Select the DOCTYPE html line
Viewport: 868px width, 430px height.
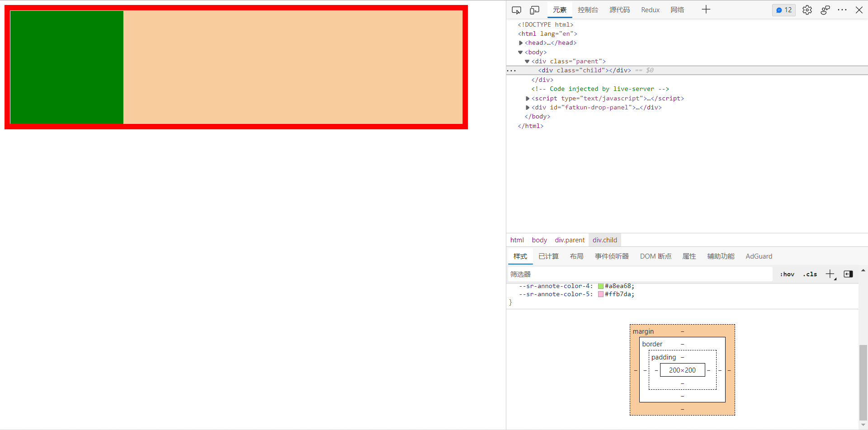click(x=546, y=25)
